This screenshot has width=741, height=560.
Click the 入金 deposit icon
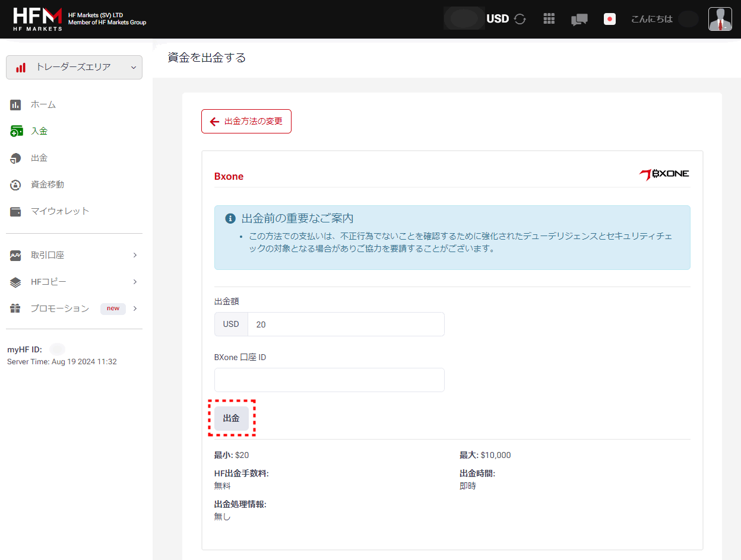(17, 131)
